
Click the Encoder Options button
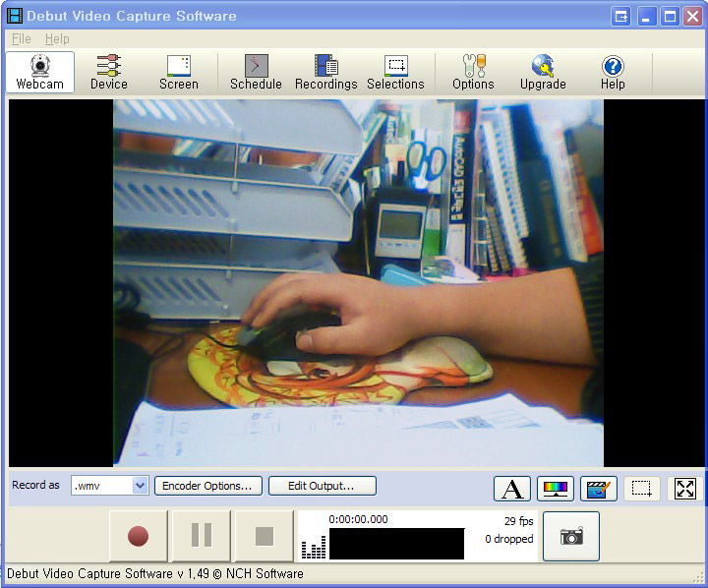click(208, 486)
